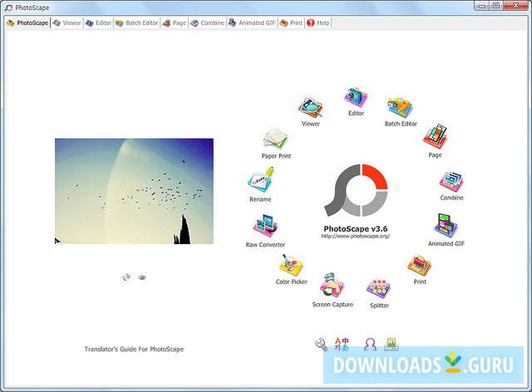Click the birds sky photo thumbnail
The height and width of the screenshot is (392, 532).
tap(134, 191)
